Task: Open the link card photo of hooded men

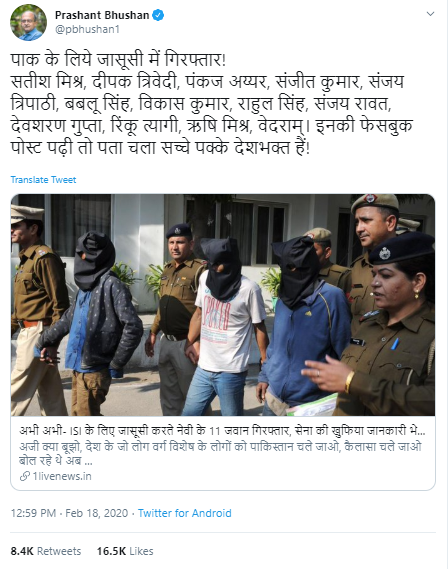Action: 223,305
